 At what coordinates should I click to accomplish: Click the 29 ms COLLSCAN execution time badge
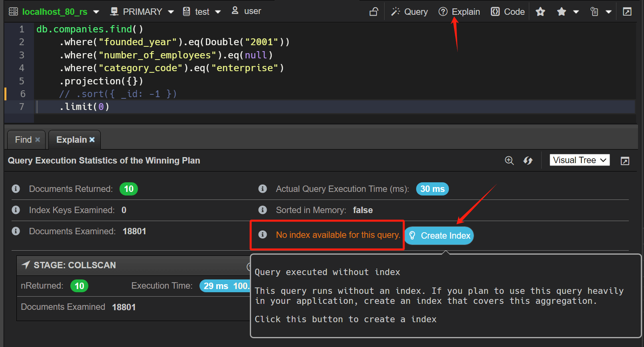click(x=225, y=286)
